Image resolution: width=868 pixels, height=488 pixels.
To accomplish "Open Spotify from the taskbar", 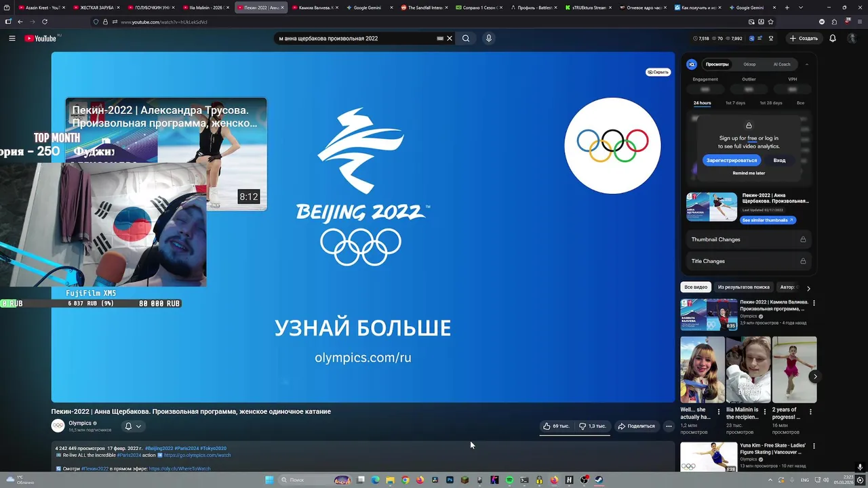I will pos(509,480).
